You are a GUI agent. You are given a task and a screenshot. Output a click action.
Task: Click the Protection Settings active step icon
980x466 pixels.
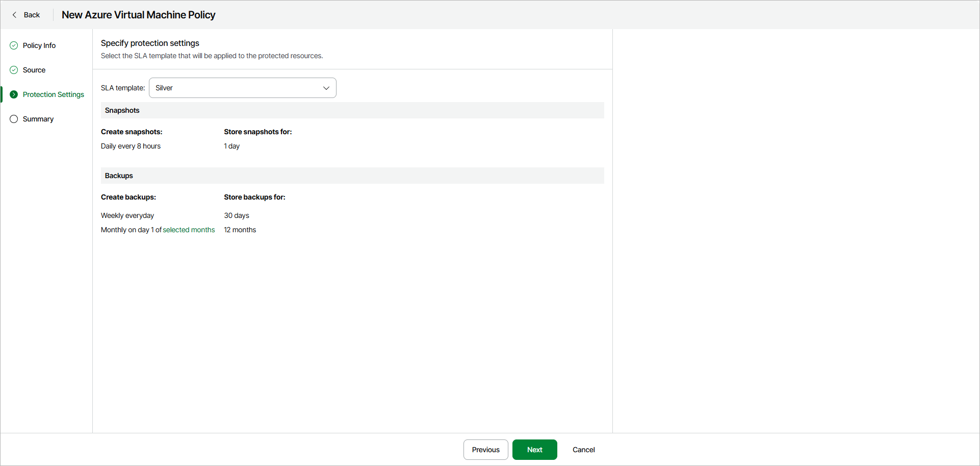tap(14, 94)
